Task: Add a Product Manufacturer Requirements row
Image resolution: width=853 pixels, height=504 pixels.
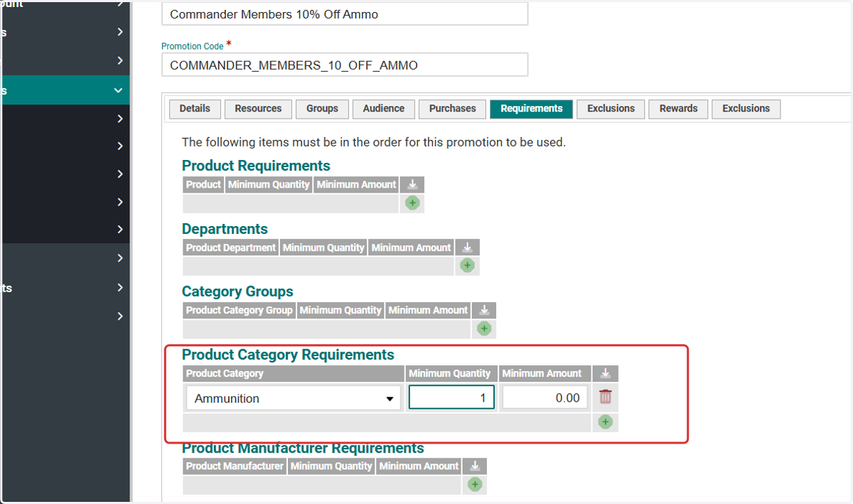Action: pos(475,485)
